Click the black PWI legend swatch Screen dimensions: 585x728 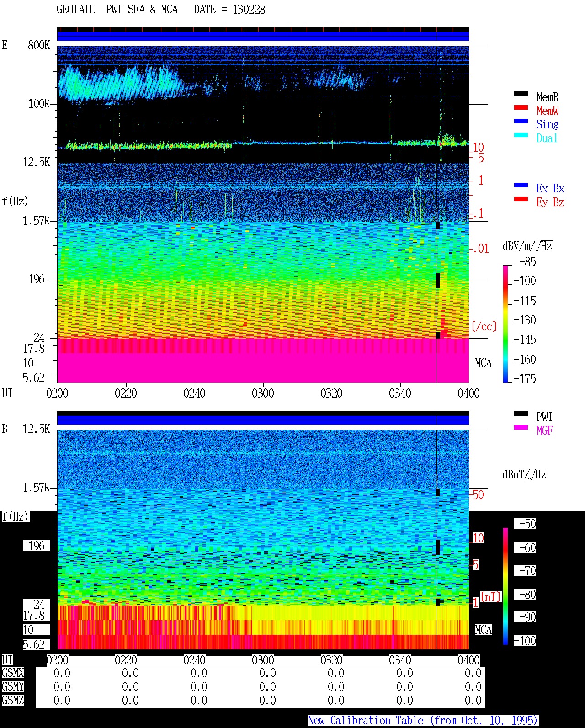521,414
